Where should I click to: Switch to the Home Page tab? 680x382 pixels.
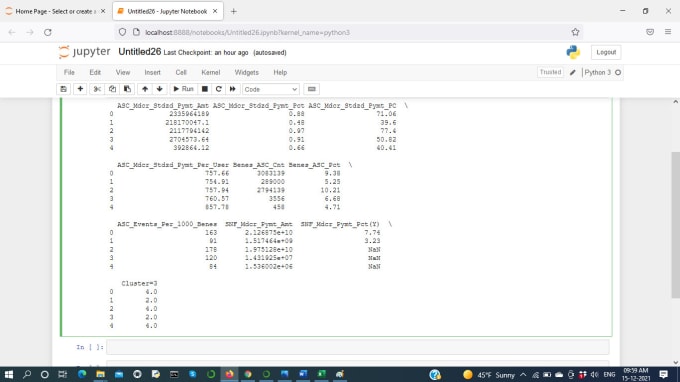[55, 11]
